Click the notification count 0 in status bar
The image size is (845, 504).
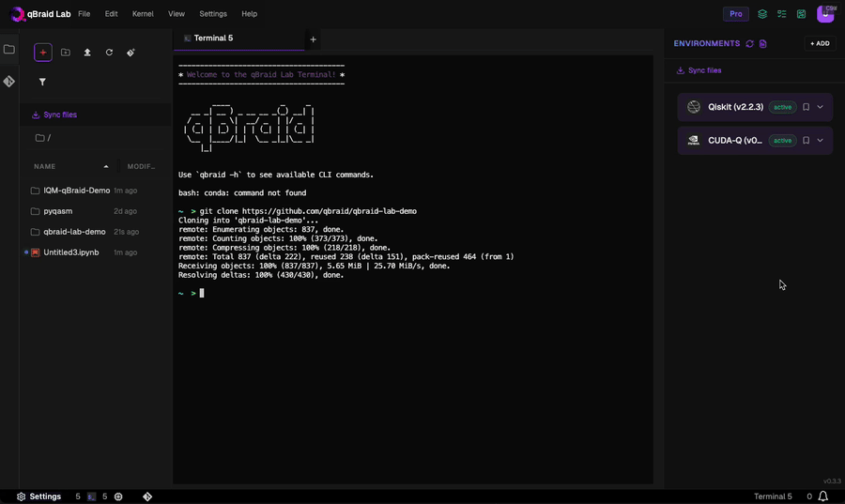809,496
